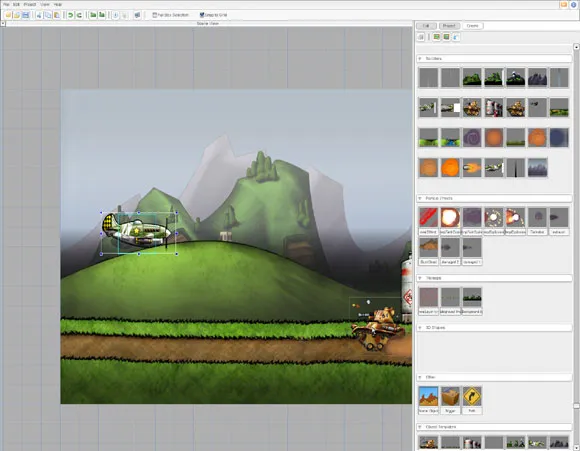Choose the small dark bomb texture
Image resolution: width=580 pixels, height=451 pixels.
pos(537,108)
